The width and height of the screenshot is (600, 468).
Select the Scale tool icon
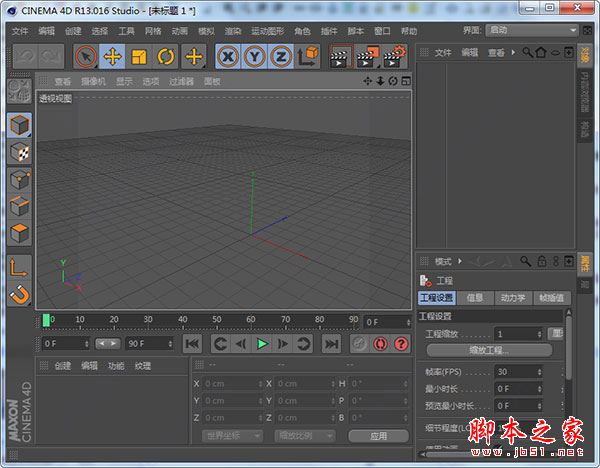(x=139, y=57)
